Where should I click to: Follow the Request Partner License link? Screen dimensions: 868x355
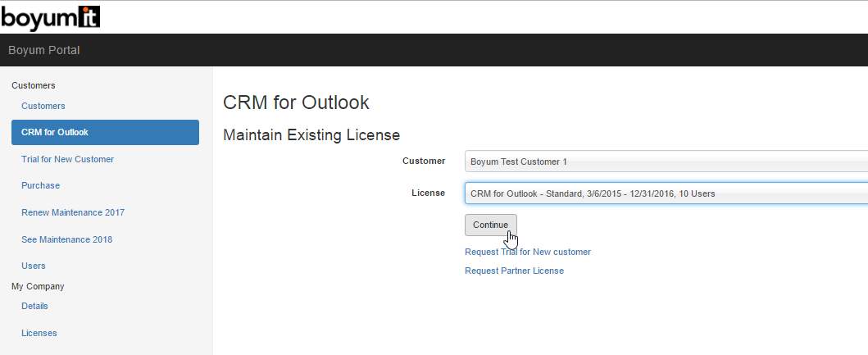(514, 271)
